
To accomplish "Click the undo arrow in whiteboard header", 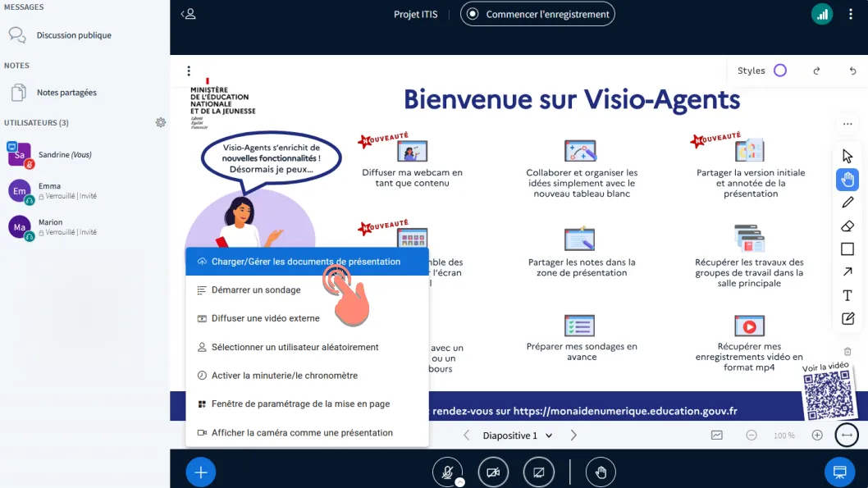I will click(x=852, y=71).
